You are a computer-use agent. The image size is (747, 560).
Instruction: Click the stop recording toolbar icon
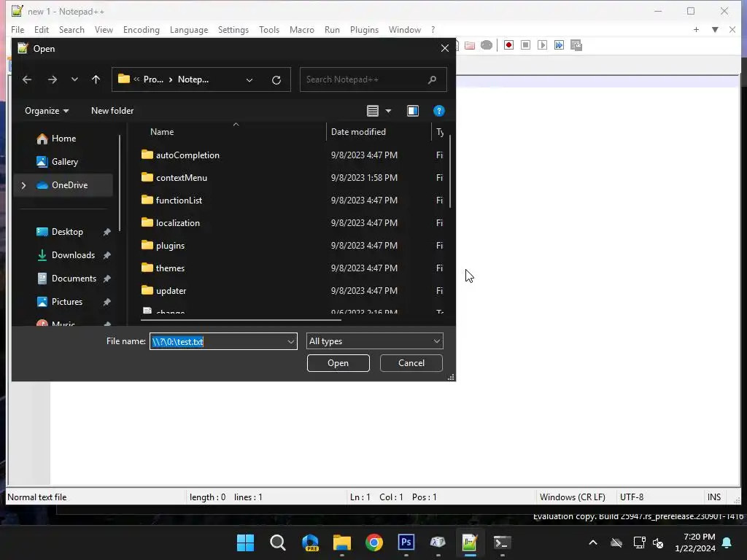(525, 45)
